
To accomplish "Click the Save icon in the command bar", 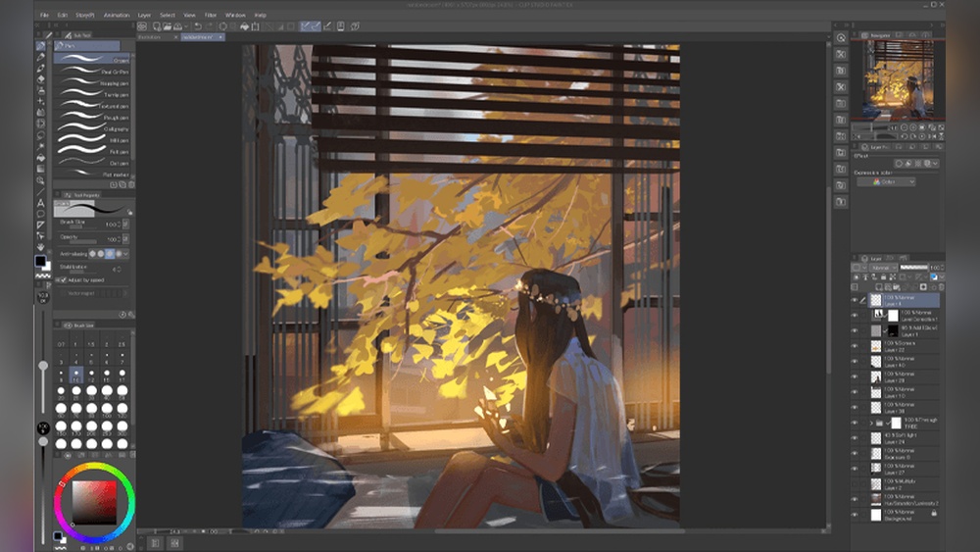I will click(177, 26).
